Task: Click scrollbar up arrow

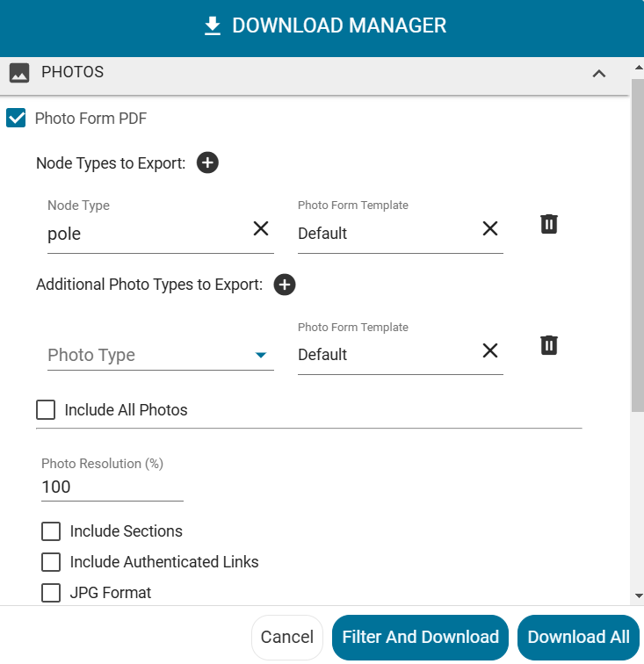Action: tap(639, 68)
